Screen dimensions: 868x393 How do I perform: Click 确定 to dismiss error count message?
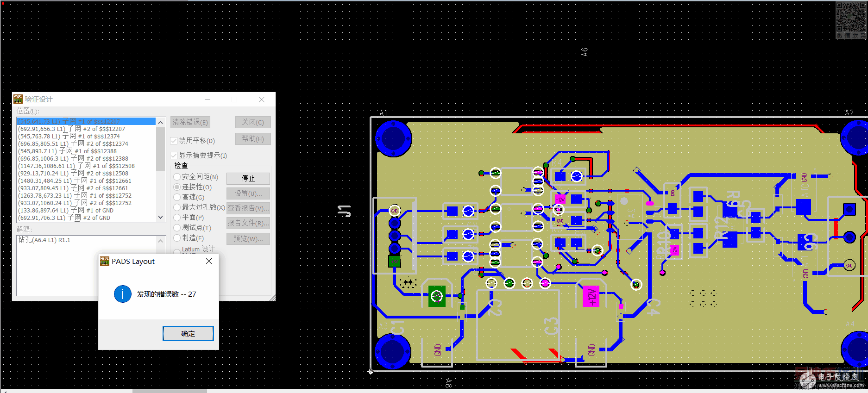(x=188, y=333)
